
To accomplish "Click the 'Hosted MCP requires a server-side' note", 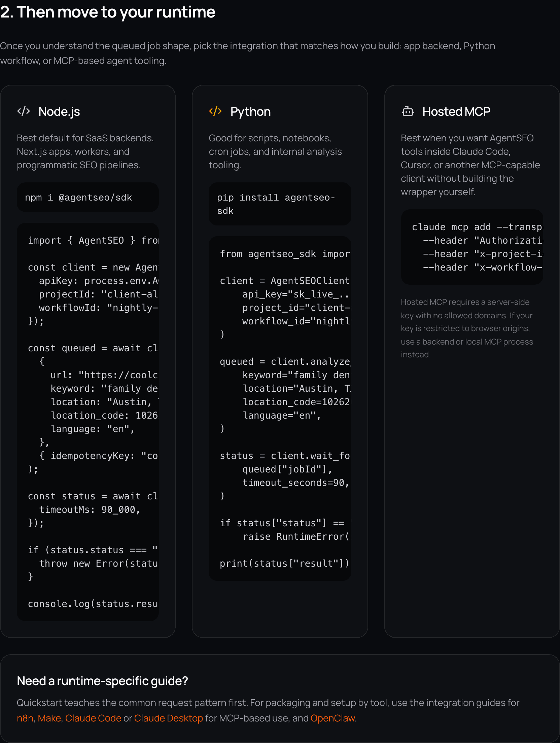I will click(x=467, y=328).
